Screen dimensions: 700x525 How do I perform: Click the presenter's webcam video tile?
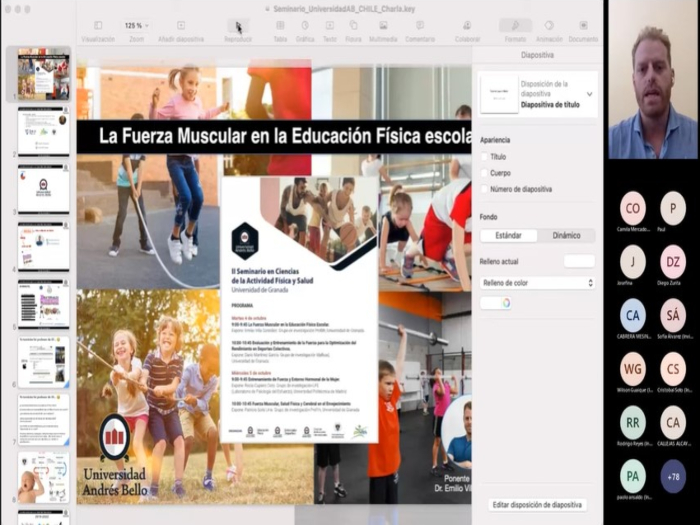pyautogui.click(x=653, y=79)
